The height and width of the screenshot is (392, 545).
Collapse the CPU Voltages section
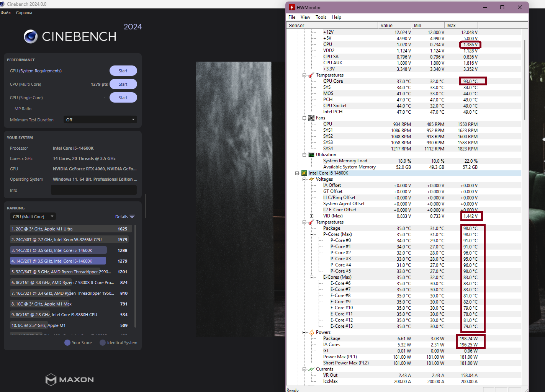pyautogui.click(x=304, y=179)
